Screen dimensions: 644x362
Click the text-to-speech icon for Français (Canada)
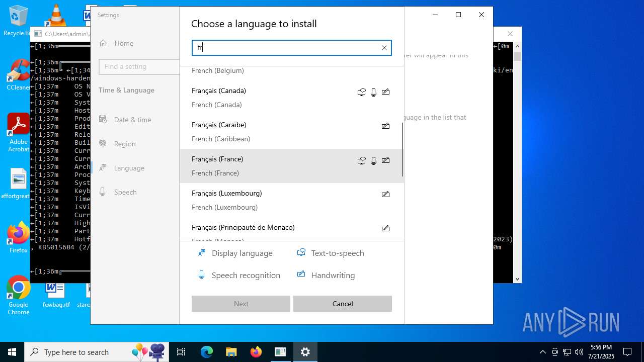(361, 92)
